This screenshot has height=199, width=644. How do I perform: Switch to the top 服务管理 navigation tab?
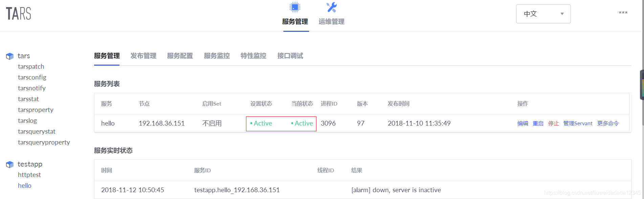coord(295,22)
